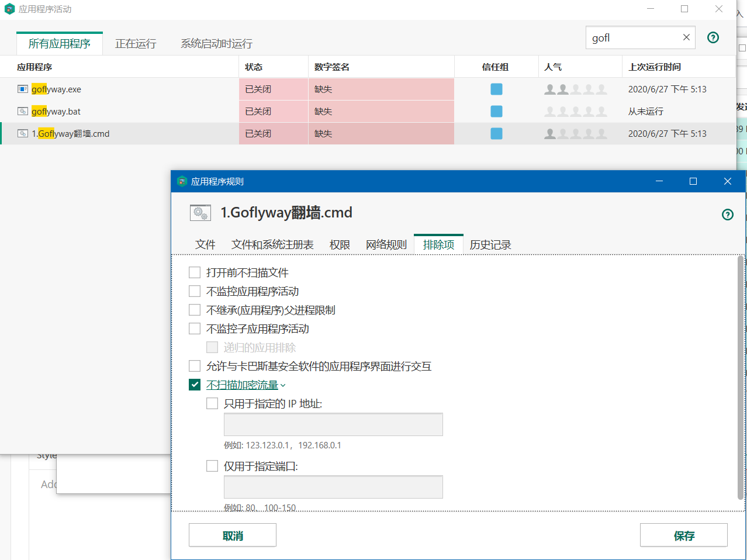Click the trust group square for goflyway.bat
The image size is (747, 560).
click(x=496, y=111)
